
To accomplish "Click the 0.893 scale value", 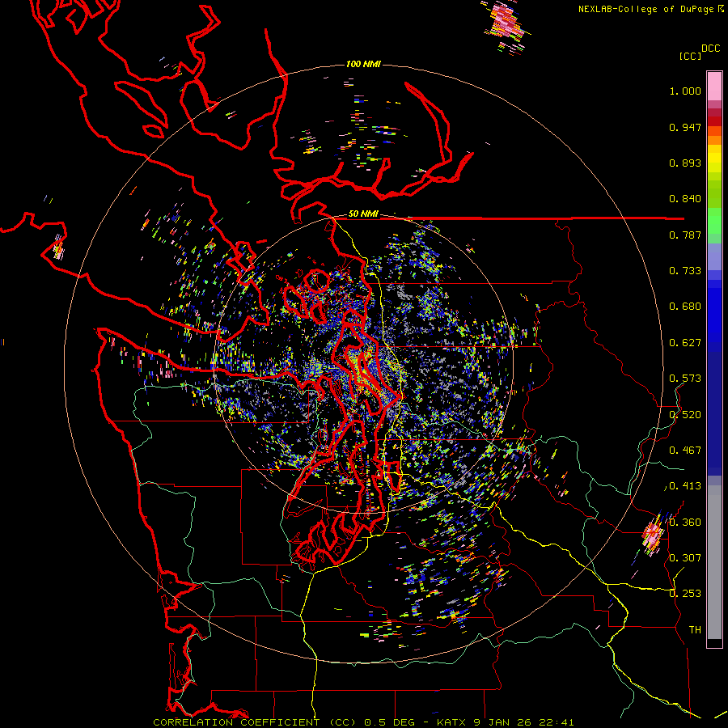I will point(685,163).
